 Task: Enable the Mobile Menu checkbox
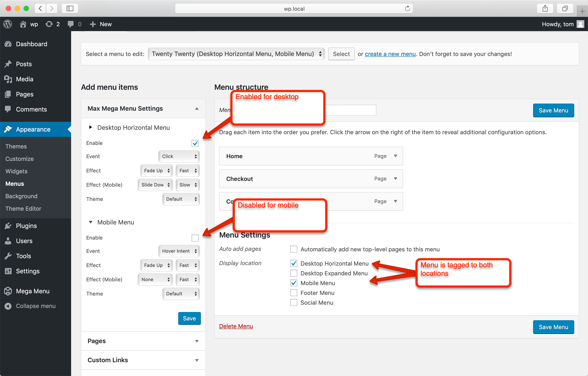[195, 238]
